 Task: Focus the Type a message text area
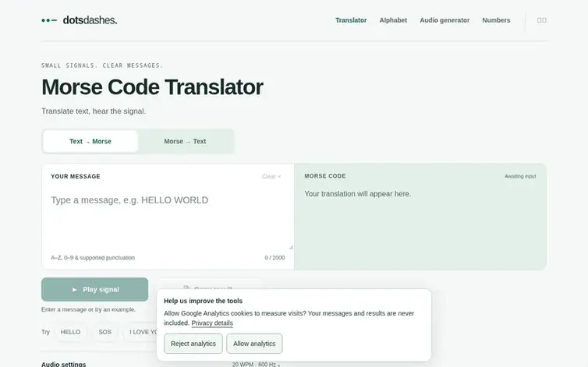coord(168,219)
